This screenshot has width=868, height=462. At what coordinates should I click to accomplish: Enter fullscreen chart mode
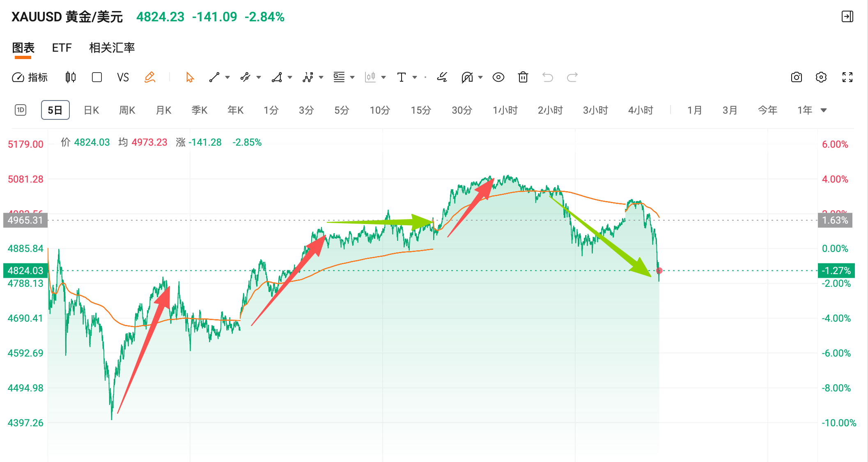847,77
